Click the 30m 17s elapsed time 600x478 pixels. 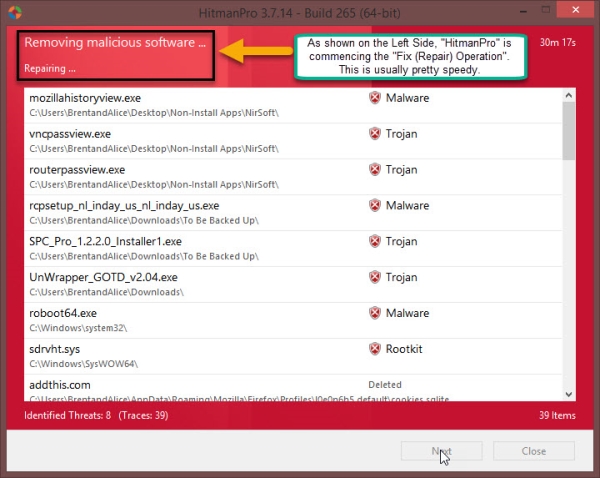pyautogui.click(x=558, y=42)
